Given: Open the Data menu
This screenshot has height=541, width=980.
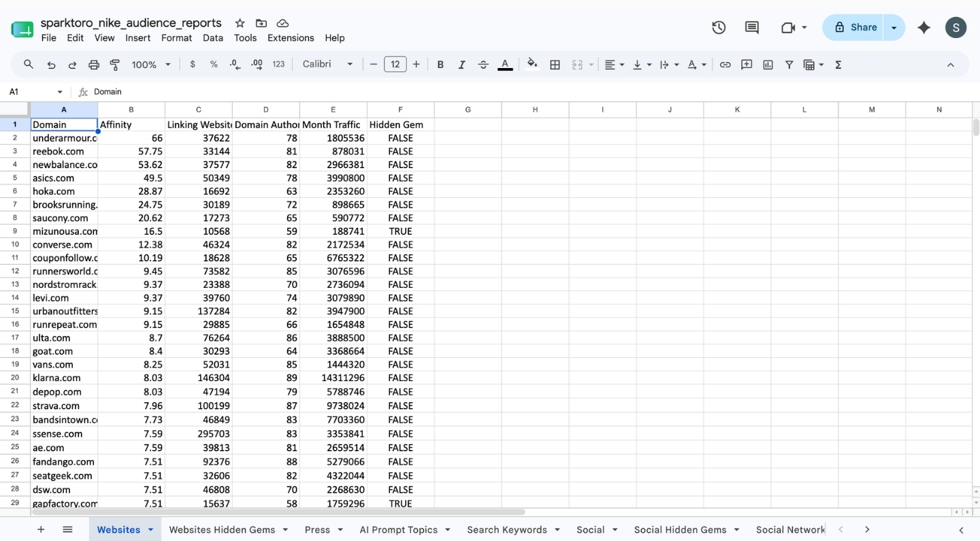Looking at the screenshot, I should (x=213, y=38).
